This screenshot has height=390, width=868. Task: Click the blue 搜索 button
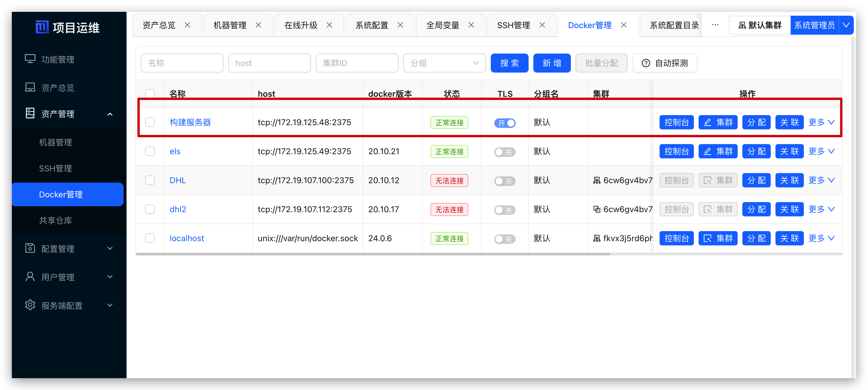(x=509, y=63)
